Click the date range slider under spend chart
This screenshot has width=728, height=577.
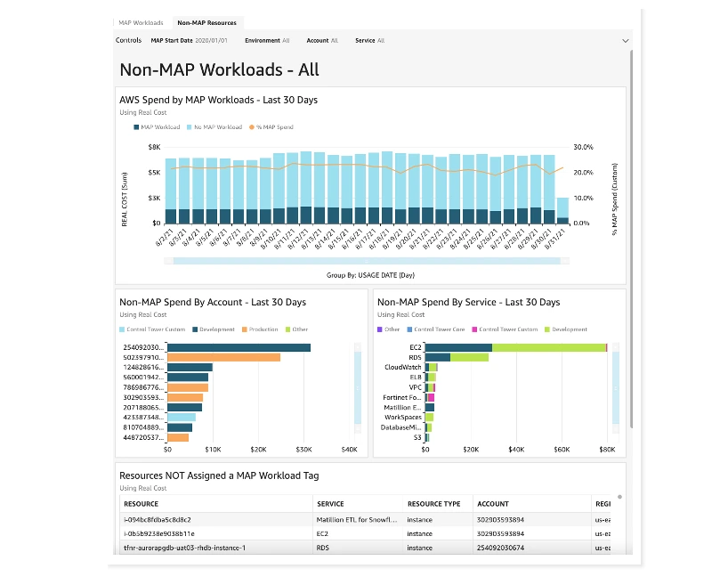point(366,261)
